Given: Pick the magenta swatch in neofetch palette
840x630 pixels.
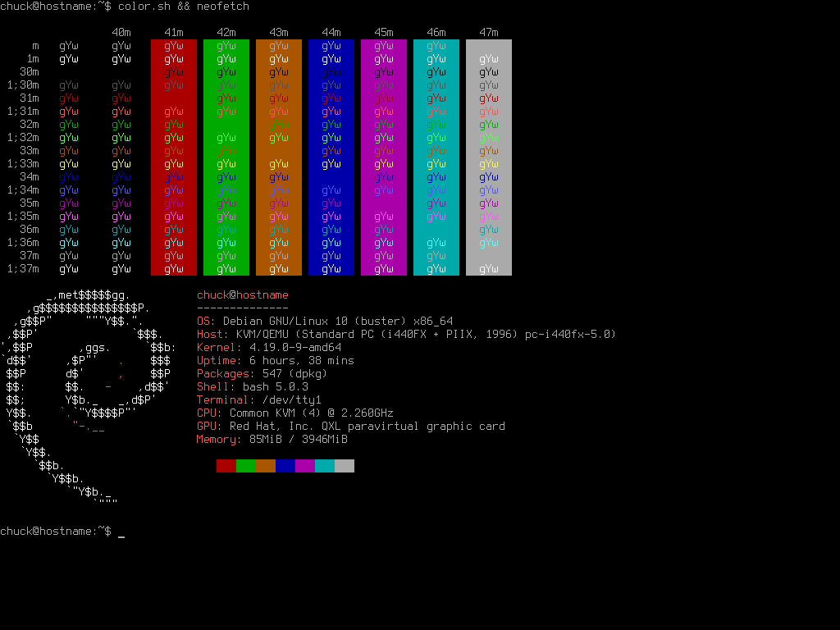Looking at the screenshot, I should tap(305, 466).
